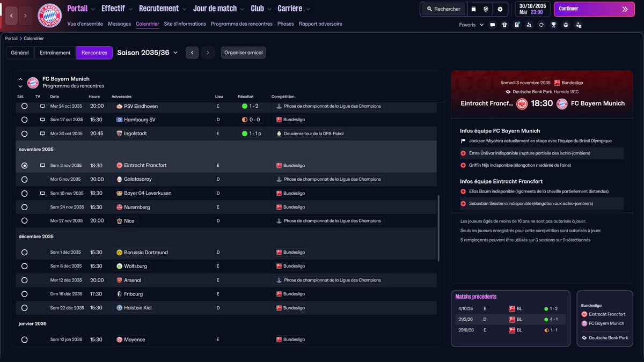Expand the Portail menu dropdown arrow

[x=93, y=9]
